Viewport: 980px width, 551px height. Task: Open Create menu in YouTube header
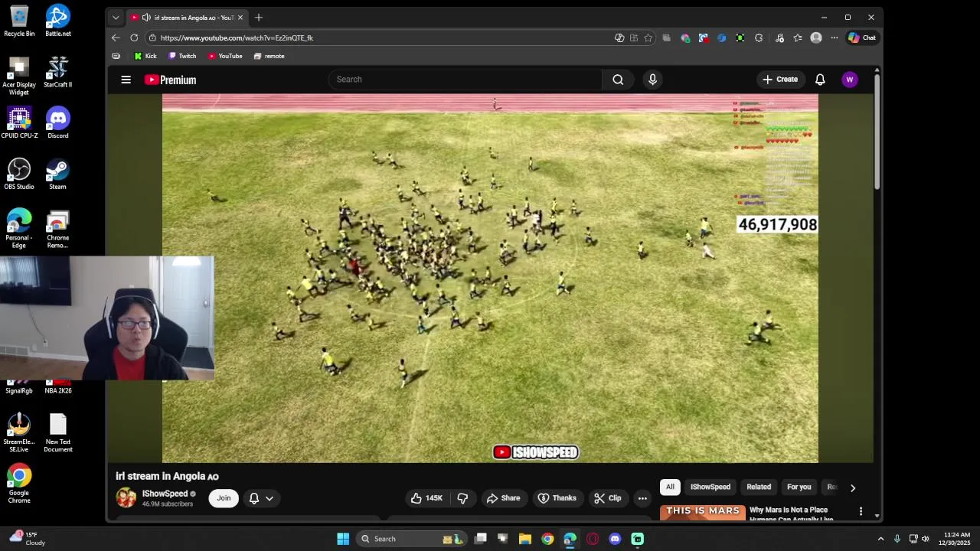780,80
